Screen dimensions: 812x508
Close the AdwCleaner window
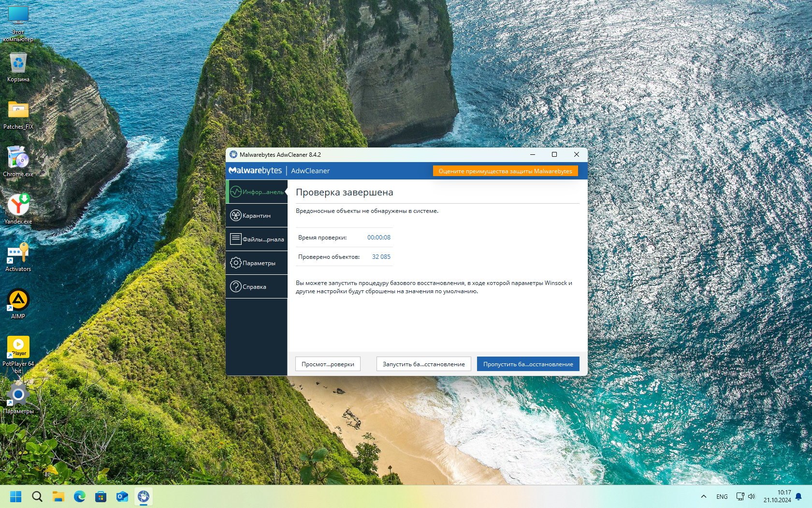577,154
